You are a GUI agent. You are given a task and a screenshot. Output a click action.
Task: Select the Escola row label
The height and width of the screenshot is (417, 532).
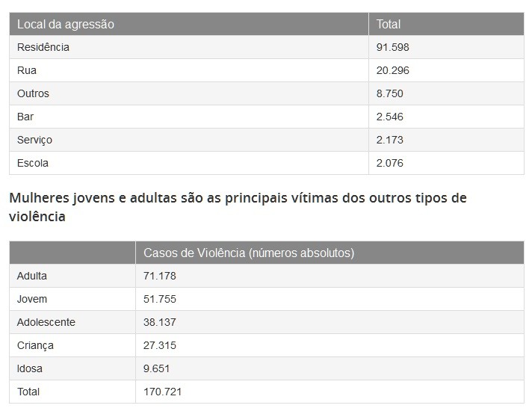tap(33, 163)
